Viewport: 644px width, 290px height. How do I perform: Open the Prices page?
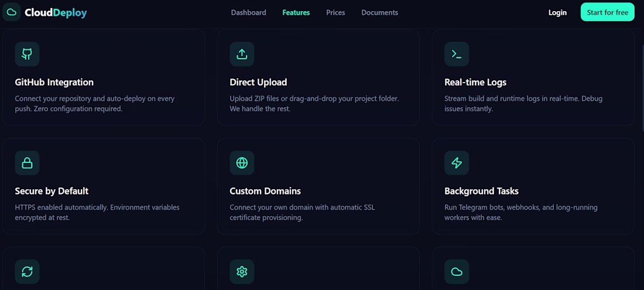335,12
